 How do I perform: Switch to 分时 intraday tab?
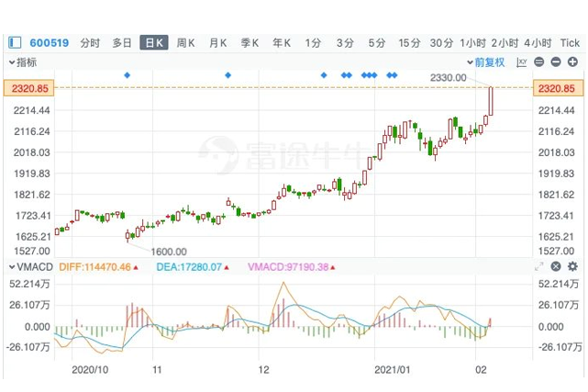coord(90,42)
